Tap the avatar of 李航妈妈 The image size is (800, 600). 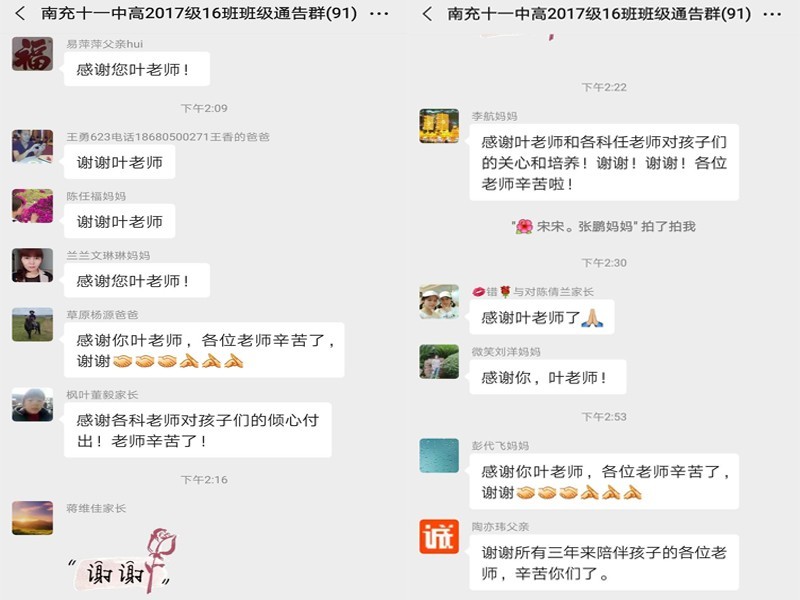(x=439, y=126)
